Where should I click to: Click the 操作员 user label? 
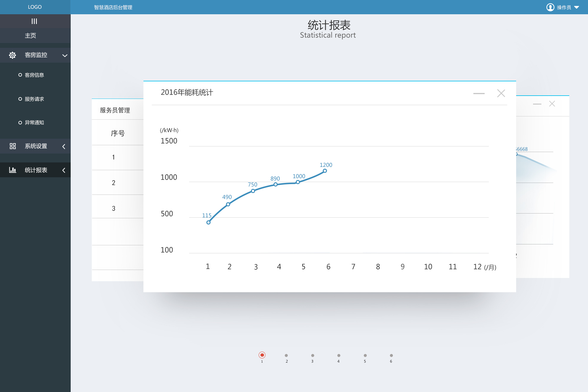(x=564, y=7)
